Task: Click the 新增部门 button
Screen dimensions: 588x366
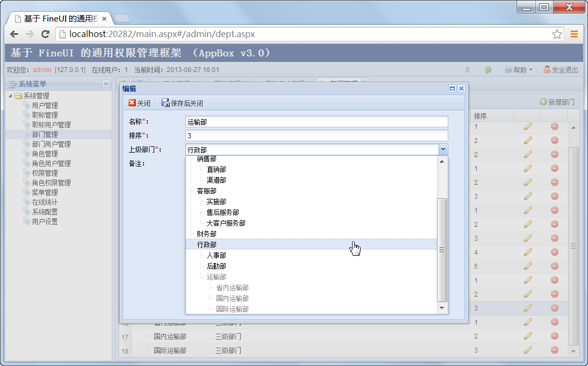Action: click(557, 102)
